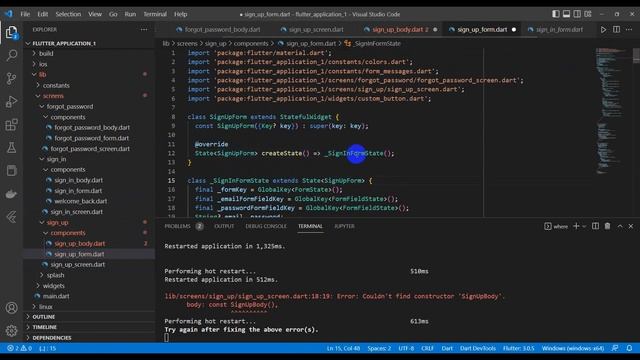Switch to DEBUG CONSOLE panel tab

click(x=266, y=226)
